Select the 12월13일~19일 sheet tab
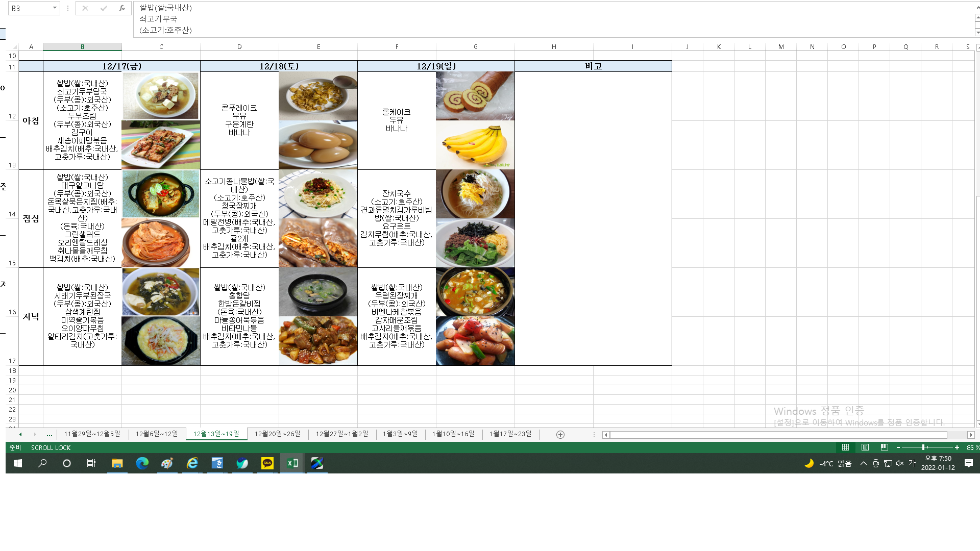The width and height of the screenshot is (980, 551). 216,434
